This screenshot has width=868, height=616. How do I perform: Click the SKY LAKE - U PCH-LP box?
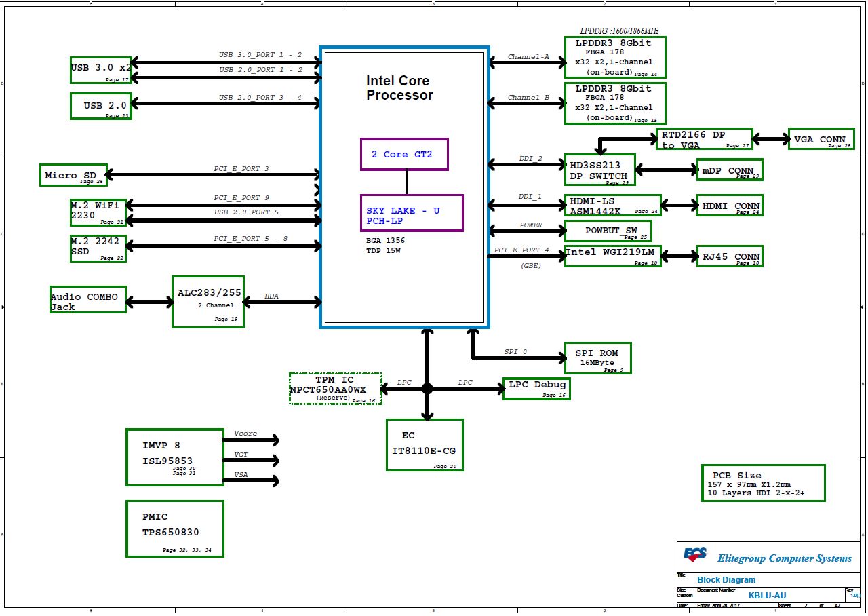point(412,213)
